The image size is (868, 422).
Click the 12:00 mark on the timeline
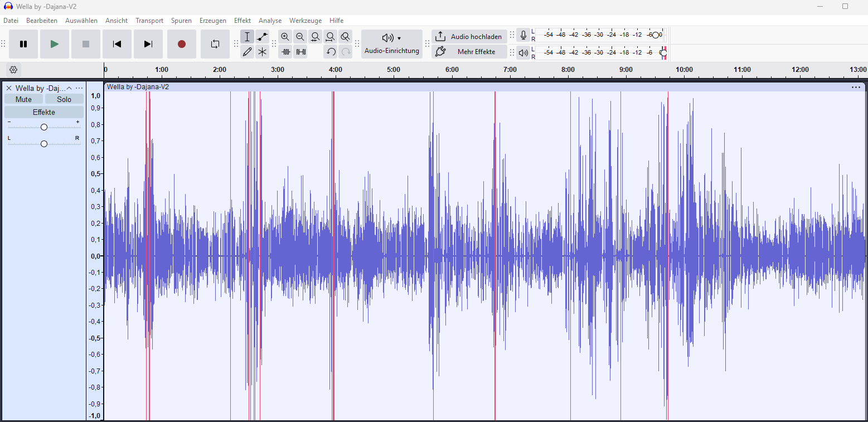(x=800, y=70)
